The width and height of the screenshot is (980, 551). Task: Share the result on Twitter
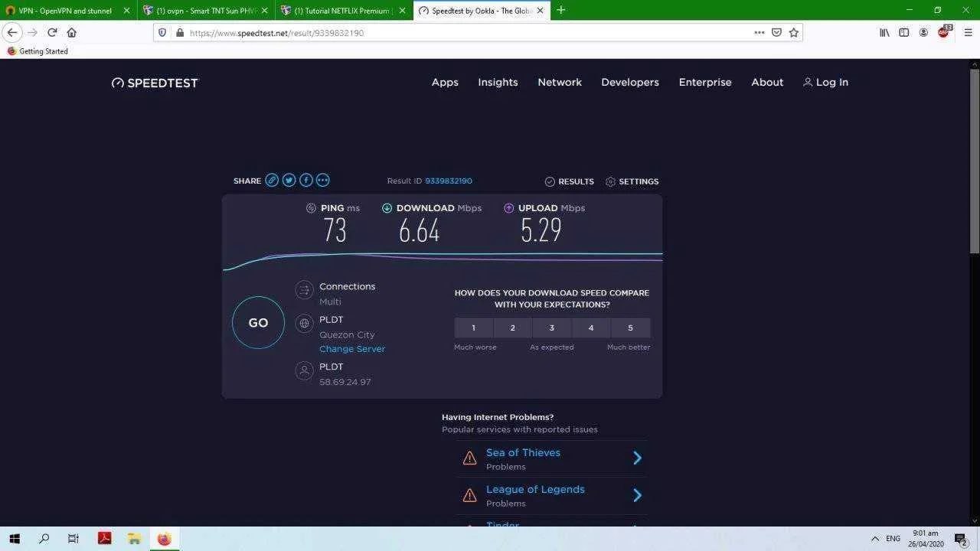[x=289, y=181]
